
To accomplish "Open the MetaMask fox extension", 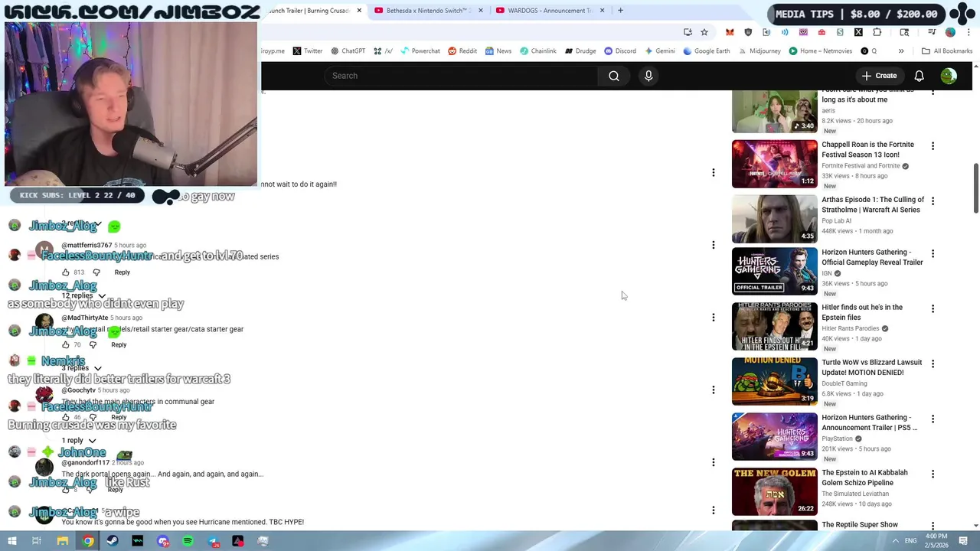I will coord(730,32).
